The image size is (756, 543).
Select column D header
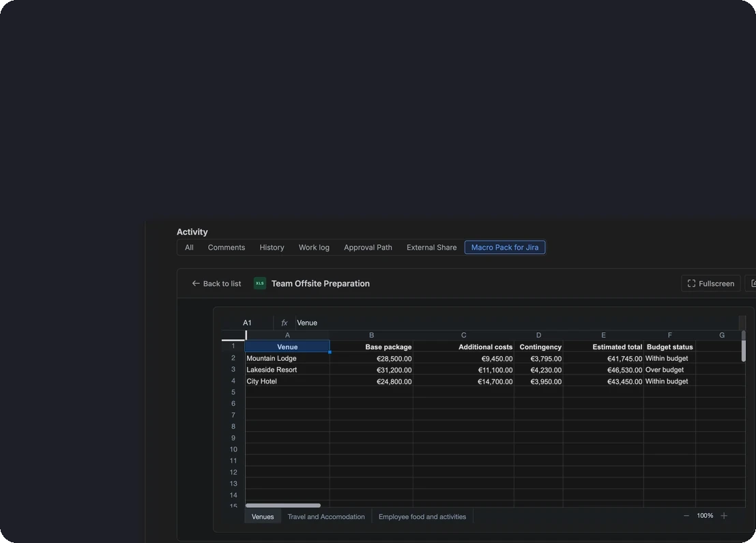(538, 335)
